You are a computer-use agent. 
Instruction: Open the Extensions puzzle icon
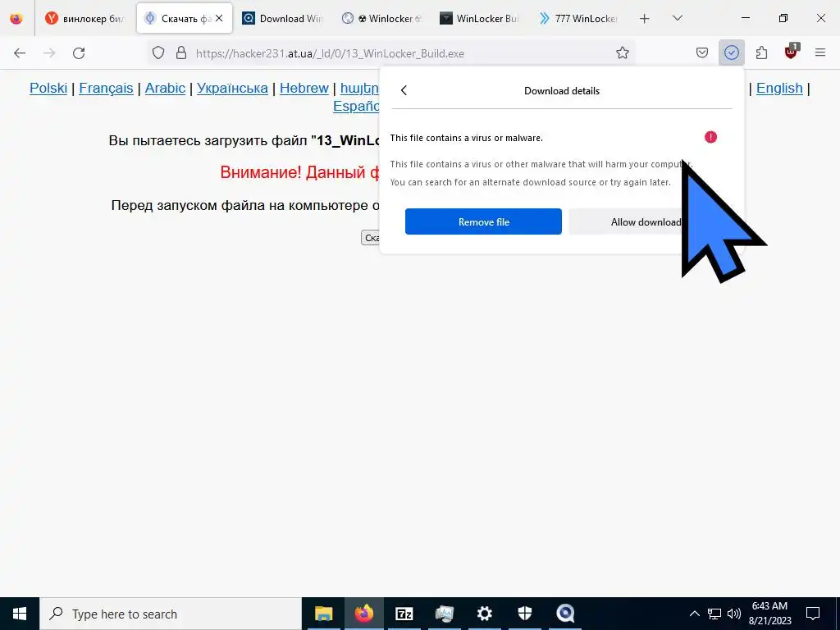click(761, 52)
